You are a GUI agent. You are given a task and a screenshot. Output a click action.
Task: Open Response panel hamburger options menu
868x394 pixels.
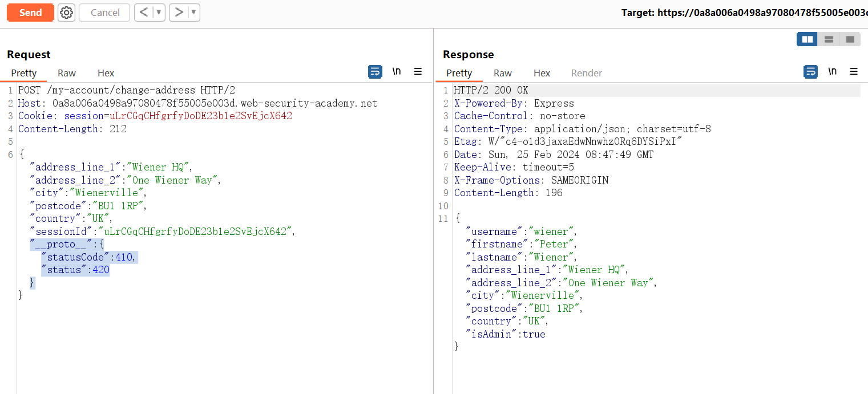pyautogui.click(x=854, y=72)
